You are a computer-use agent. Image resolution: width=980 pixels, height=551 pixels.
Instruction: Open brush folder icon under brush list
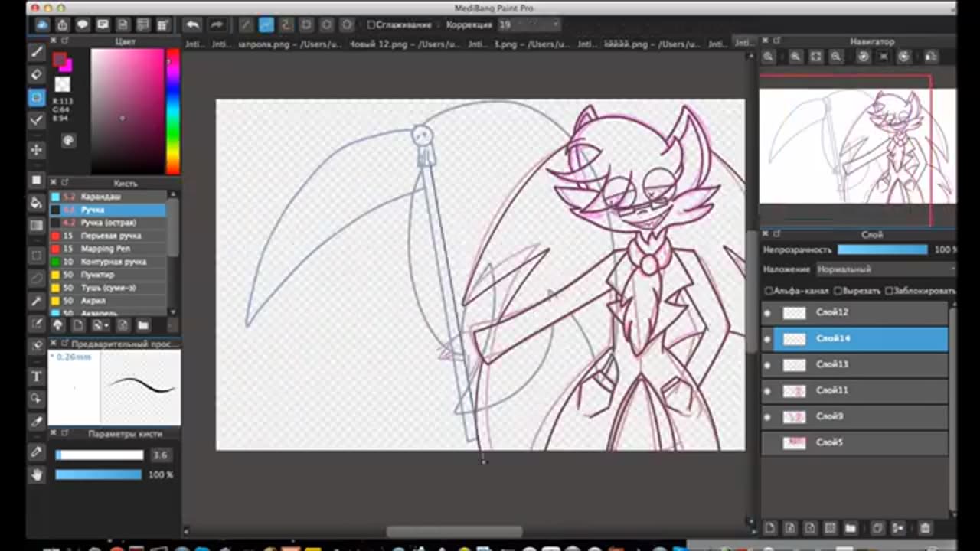(x=143, y=325)
